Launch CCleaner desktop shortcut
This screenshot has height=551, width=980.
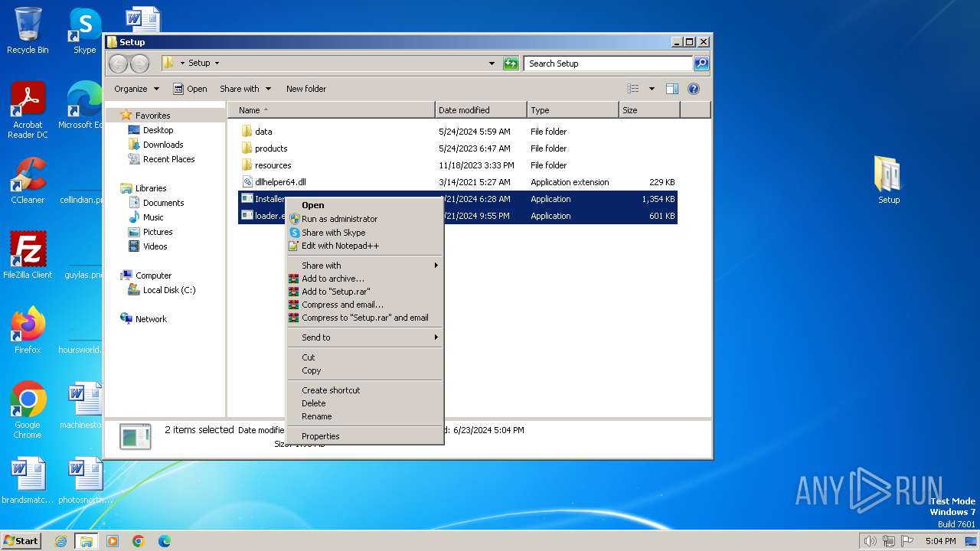[x=28, y=181]
